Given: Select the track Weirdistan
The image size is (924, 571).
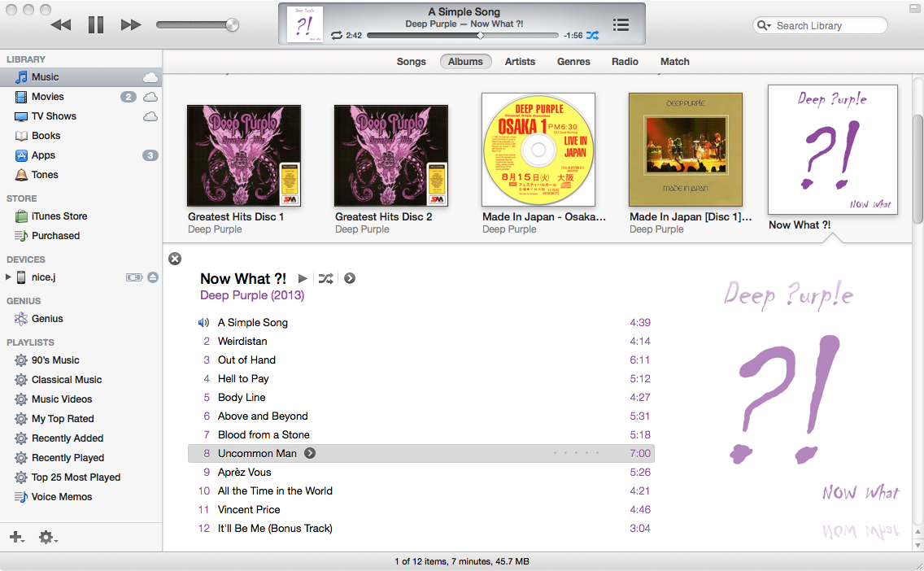Looking at the screenshot, I should (x=421, y=341).
